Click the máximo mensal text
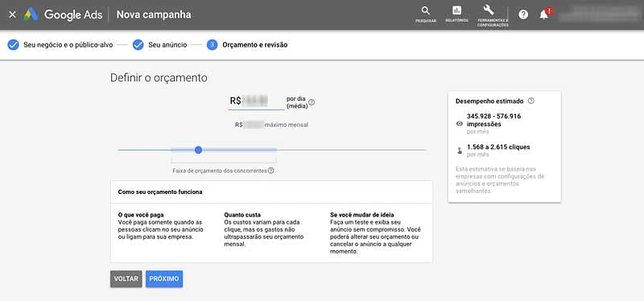Screen dimensions: 644x301 point(287,125)
